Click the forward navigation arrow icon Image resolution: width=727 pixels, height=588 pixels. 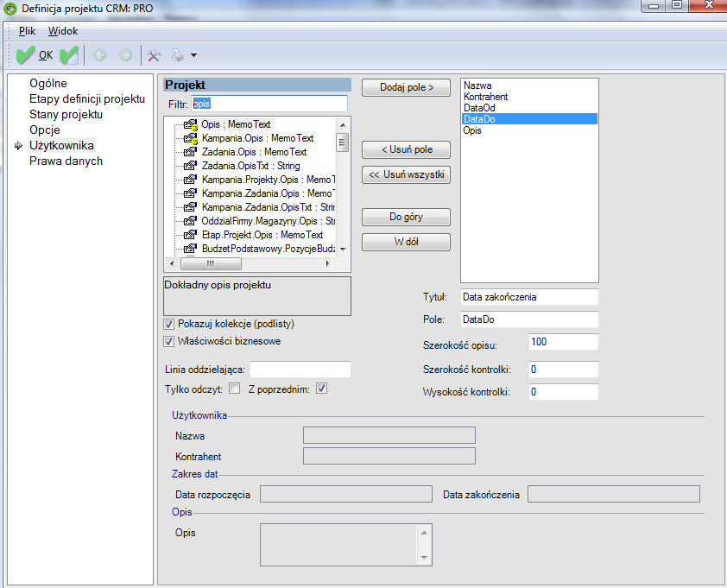(125, 55)
